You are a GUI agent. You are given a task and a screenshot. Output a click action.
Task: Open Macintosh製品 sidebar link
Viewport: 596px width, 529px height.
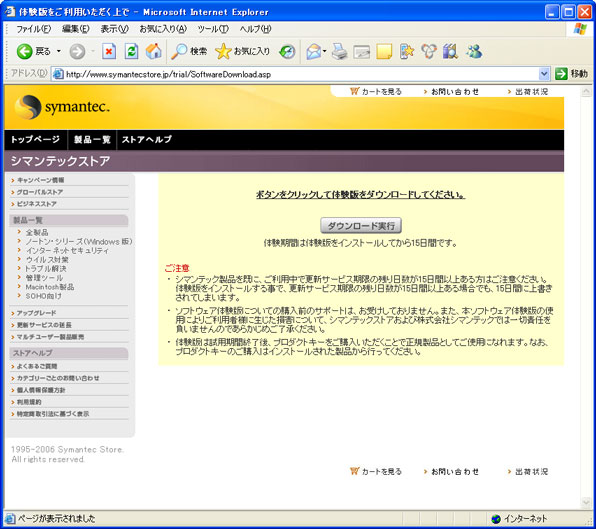(x=50, y=287)
